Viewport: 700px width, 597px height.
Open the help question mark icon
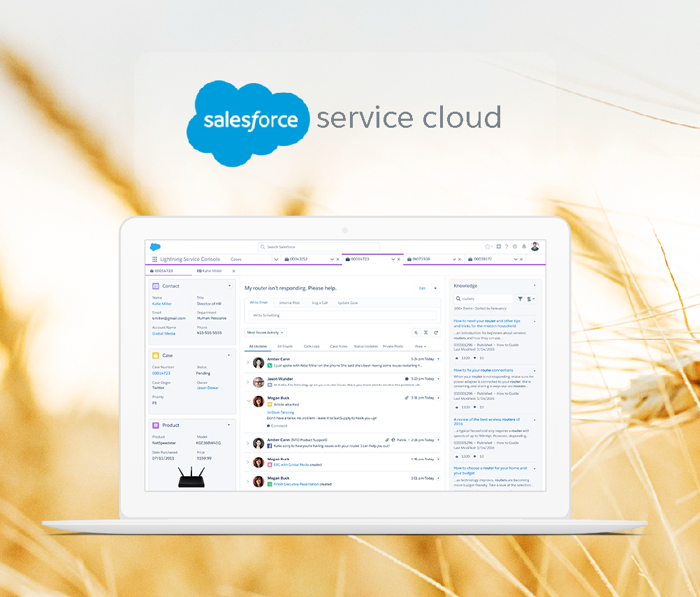[506, 246]
